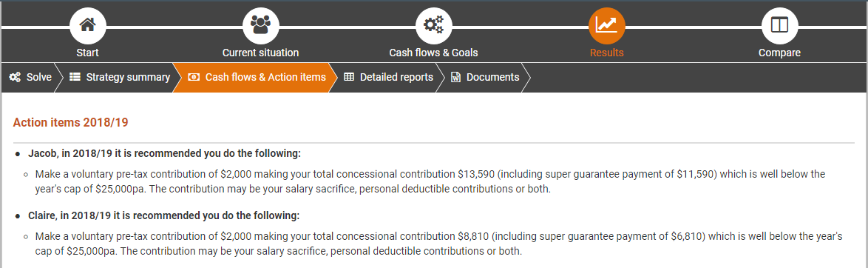
Task: Open the Compare columns icon
Action: (779, 25)
